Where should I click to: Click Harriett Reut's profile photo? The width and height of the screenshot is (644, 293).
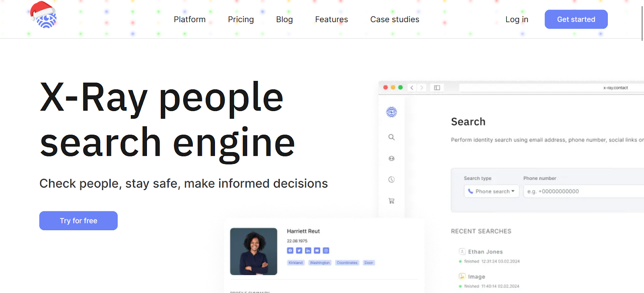[254, 252]
